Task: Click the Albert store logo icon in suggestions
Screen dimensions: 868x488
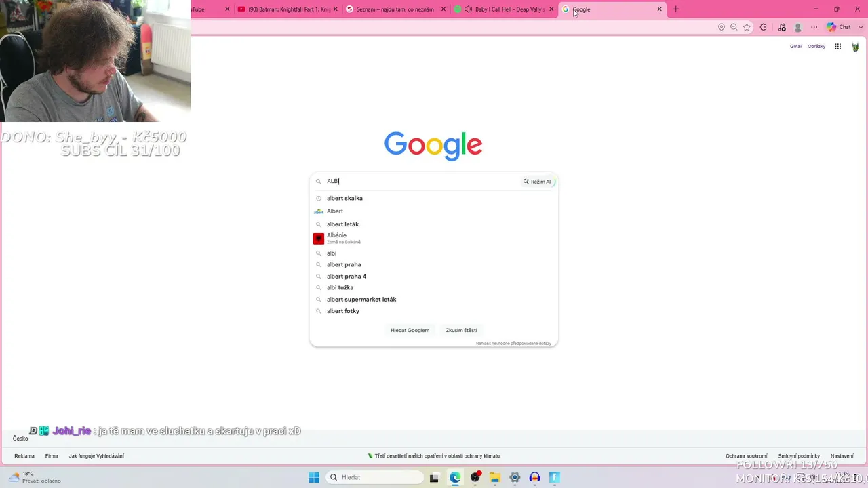Action: (318, 211)
